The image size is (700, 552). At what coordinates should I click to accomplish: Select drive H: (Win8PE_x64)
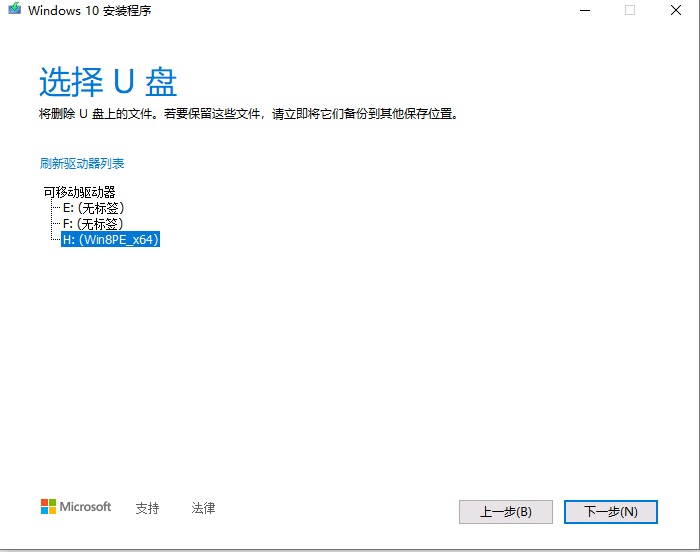(x=110, y=239)
